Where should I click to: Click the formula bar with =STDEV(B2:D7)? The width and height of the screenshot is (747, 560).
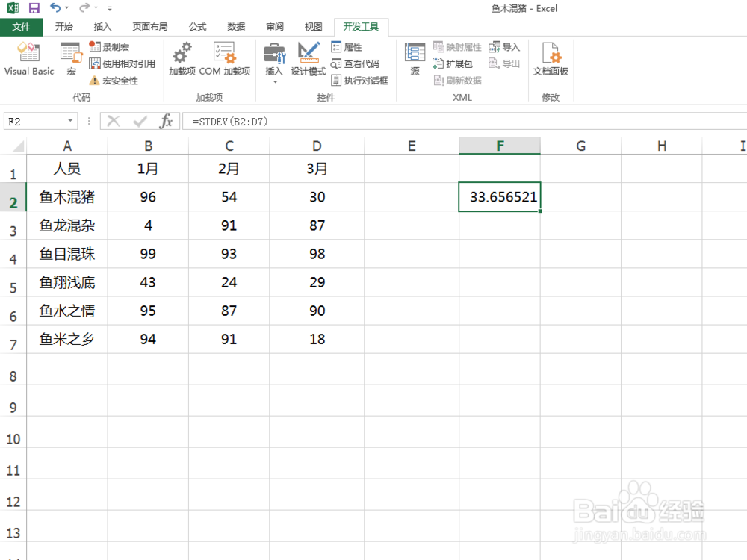465,121
